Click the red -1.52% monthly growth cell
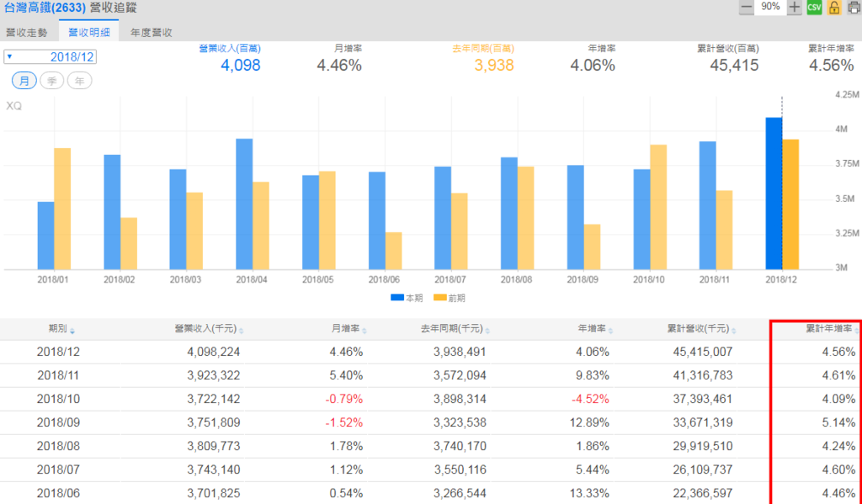The width and height of the screenshot is (862, 504). [344, 422]
